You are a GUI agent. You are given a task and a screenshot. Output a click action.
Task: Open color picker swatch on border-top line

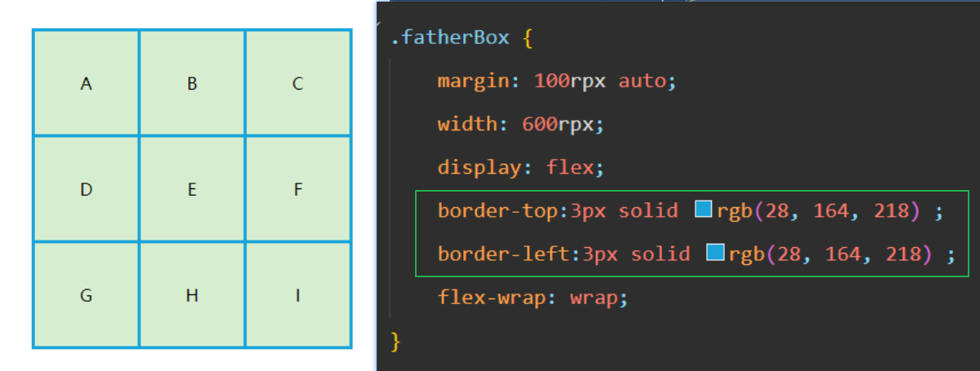tap(704, 210)
